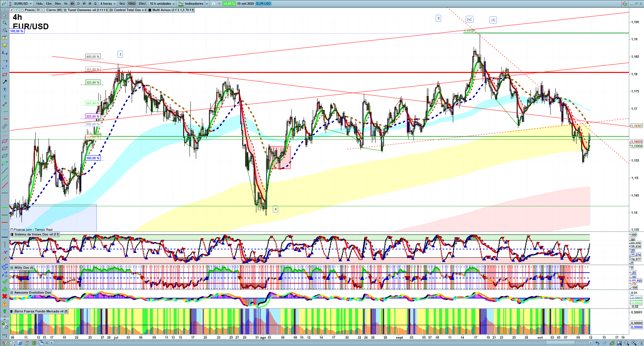
Task: Open the 10 k unidades dropdown
Action: click(162, 4)
